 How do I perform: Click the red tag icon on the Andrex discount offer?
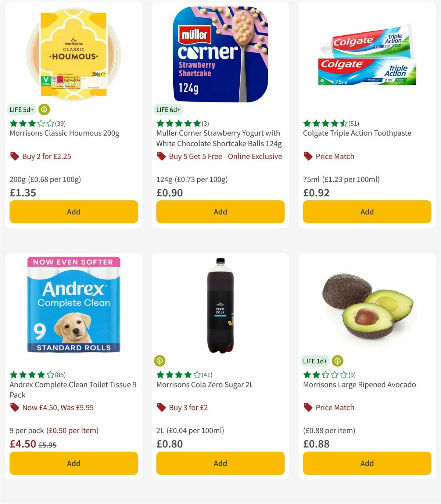(x=14, y=408)
